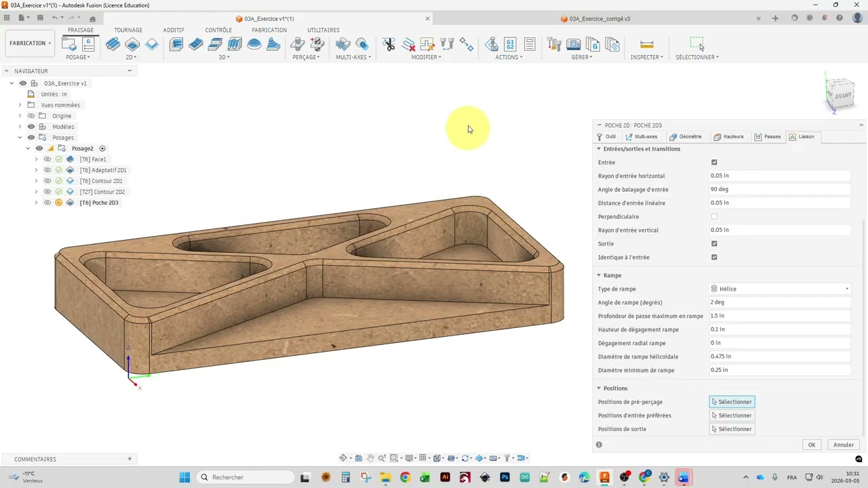Switch to the Hauteurs tab

pyautogui.click(x=729, y=137)
